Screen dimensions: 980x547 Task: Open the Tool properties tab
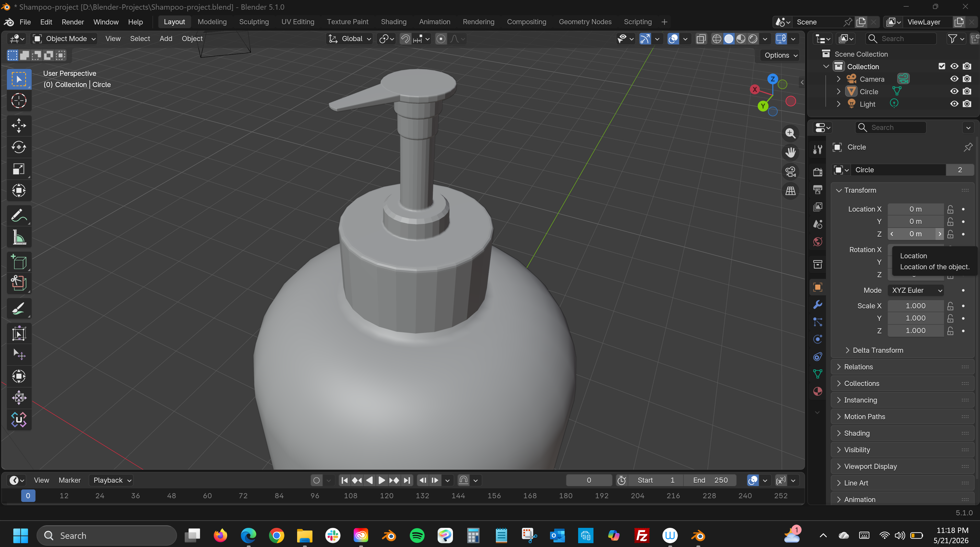click(x=818, y=149)
